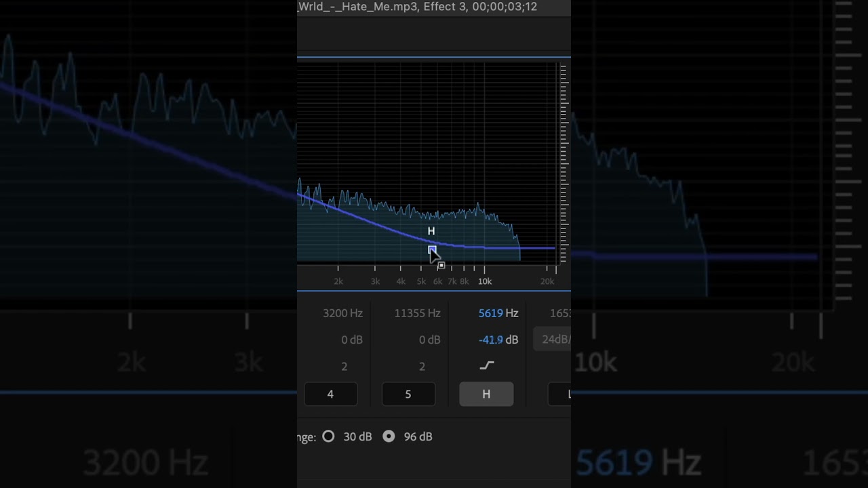The image size is (868, 488).
Task: Select the 96 dB range radio button
Action: click(389, 436)
